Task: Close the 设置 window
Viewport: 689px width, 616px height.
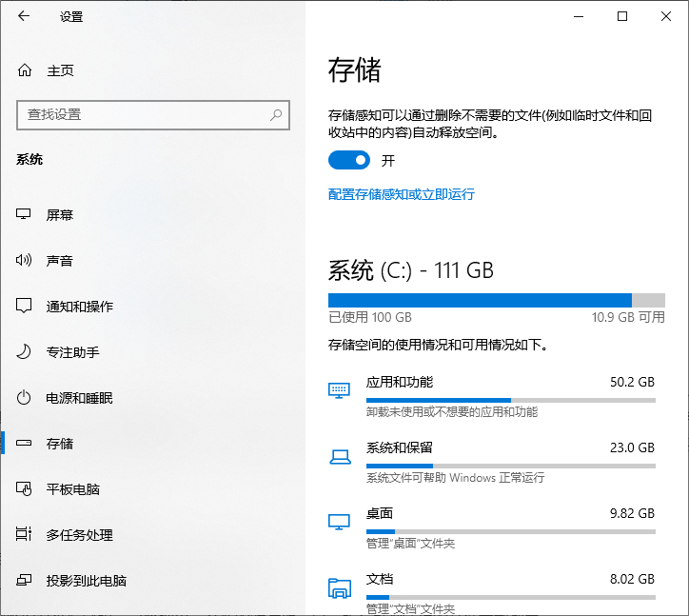Action: click(x=666, y=16)
